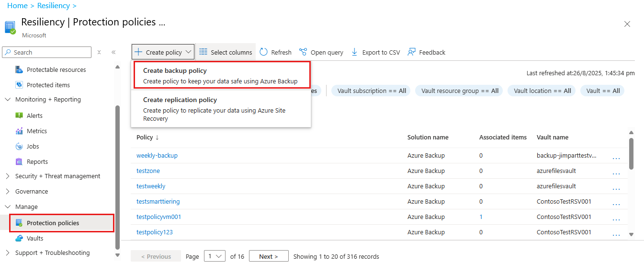Collapse the sidebar with double-chevron icon
Screen dimensions: 644x264
113,52
